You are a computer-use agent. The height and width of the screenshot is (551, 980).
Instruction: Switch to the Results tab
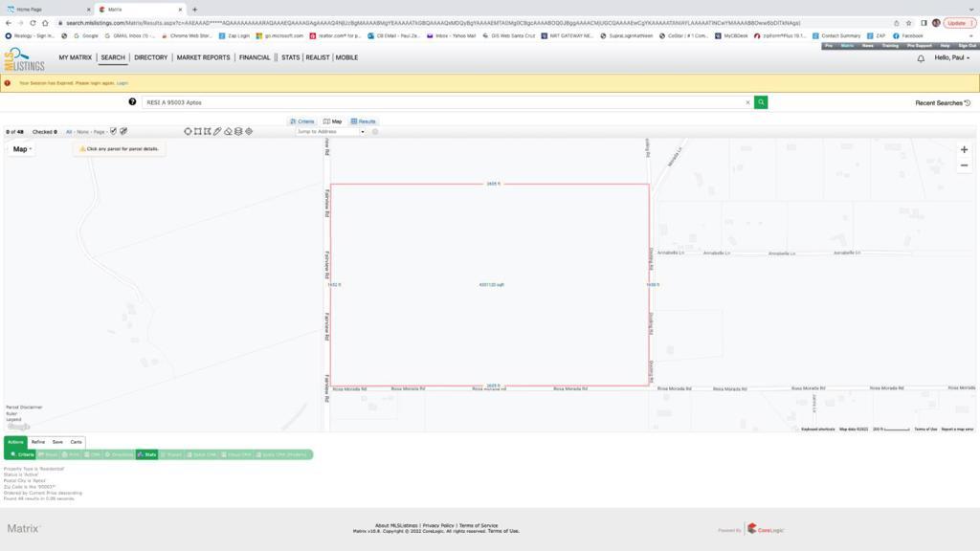[x=363, y=121]
